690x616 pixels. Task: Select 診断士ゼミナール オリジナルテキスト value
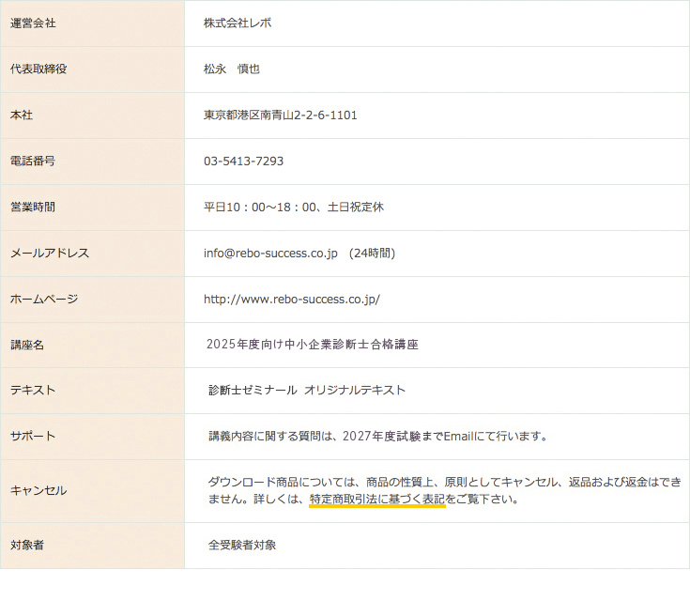click(x=307, y=390)
